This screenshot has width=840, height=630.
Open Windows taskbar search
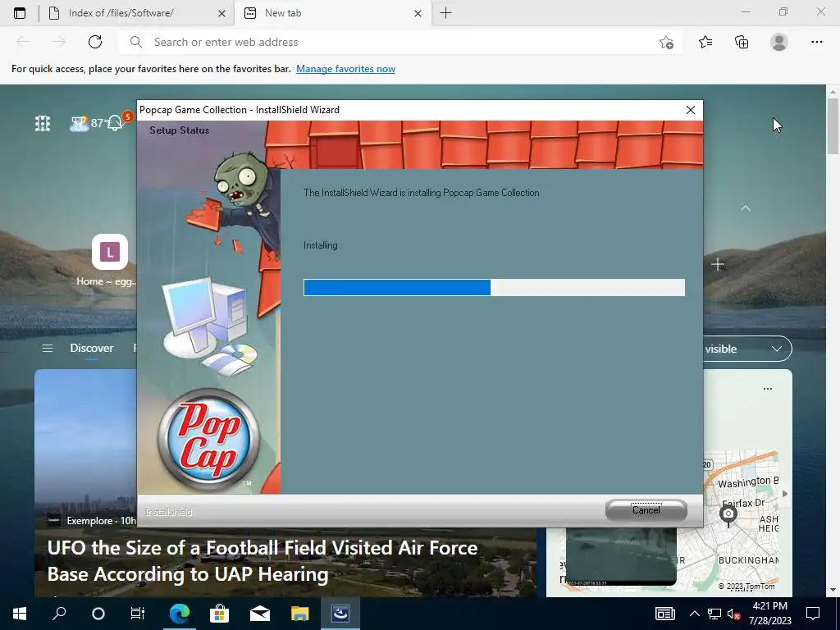coord(59,614)
